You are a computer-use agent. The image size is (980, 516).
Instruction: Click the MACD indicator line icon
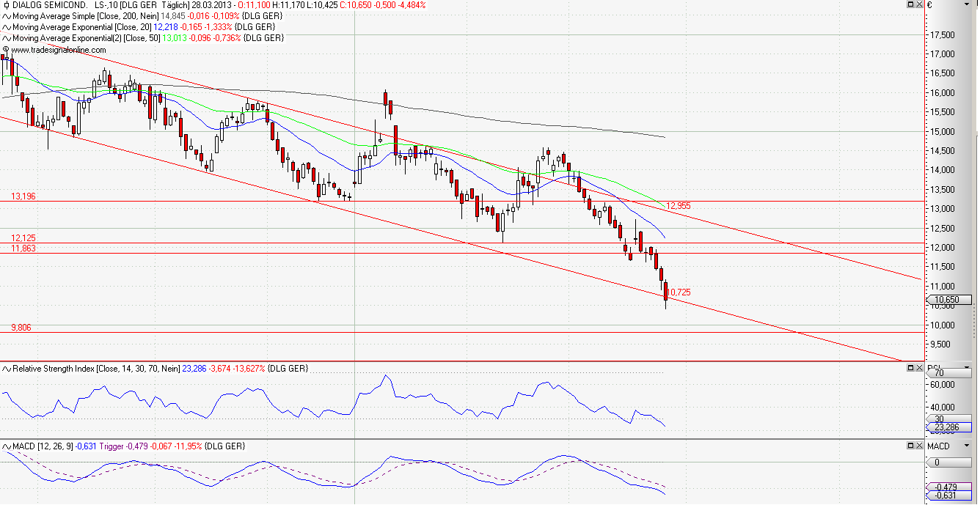7,446
